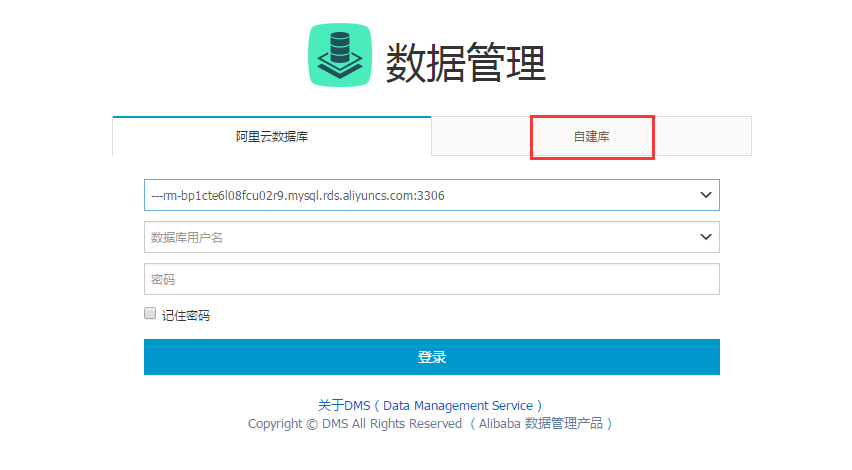Click the 数据库用户名 combo box
Screen dimensions: 852x470
(x=432, y=237)
